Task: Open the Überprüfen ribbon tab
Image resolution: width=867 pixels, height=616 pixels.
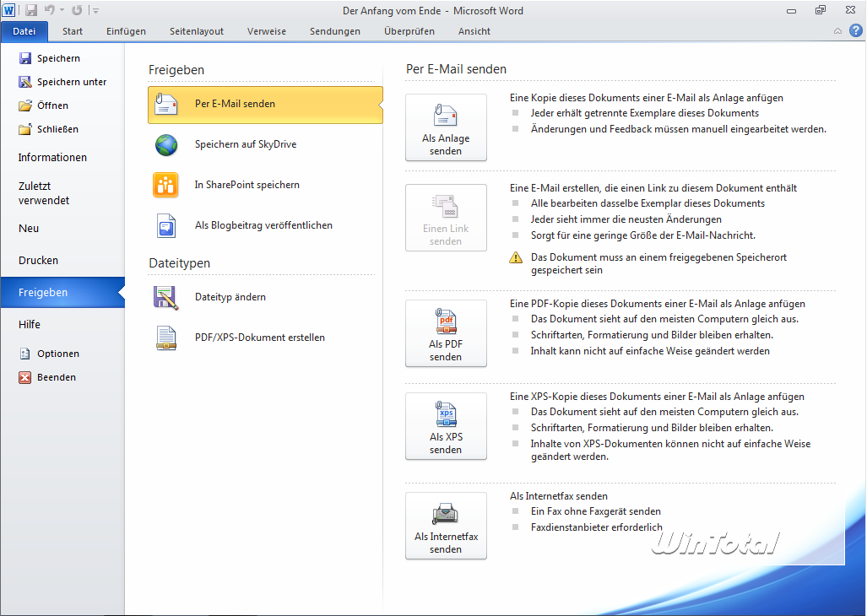Action: [x=409, y=31]
